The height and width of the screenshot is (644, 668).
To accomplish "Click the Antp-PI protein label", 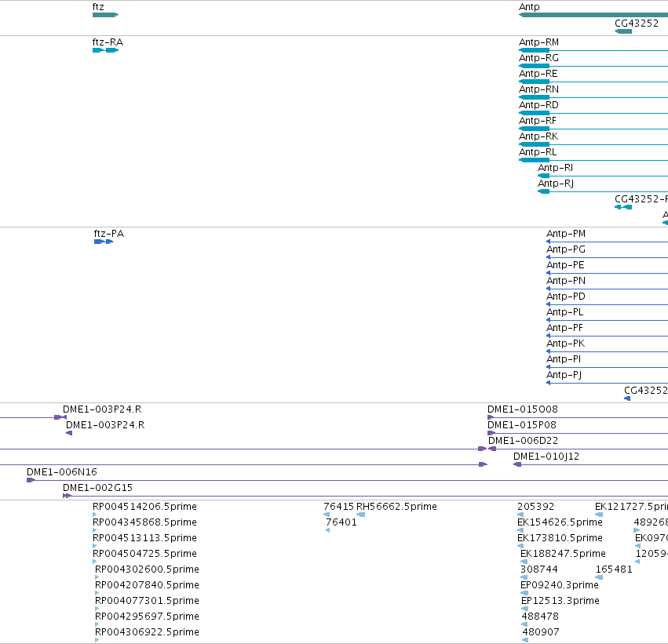I will (x=563, y=359).
